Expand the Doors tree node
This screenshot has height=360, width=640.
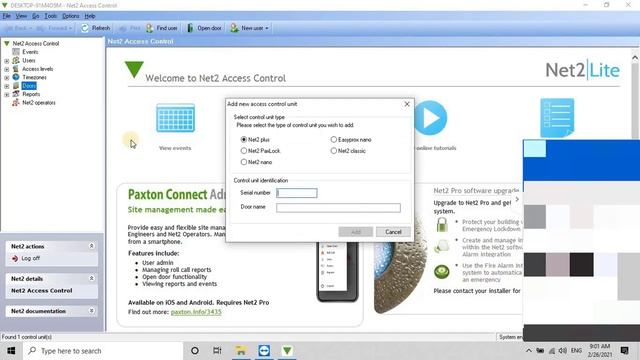coord(7,86)
